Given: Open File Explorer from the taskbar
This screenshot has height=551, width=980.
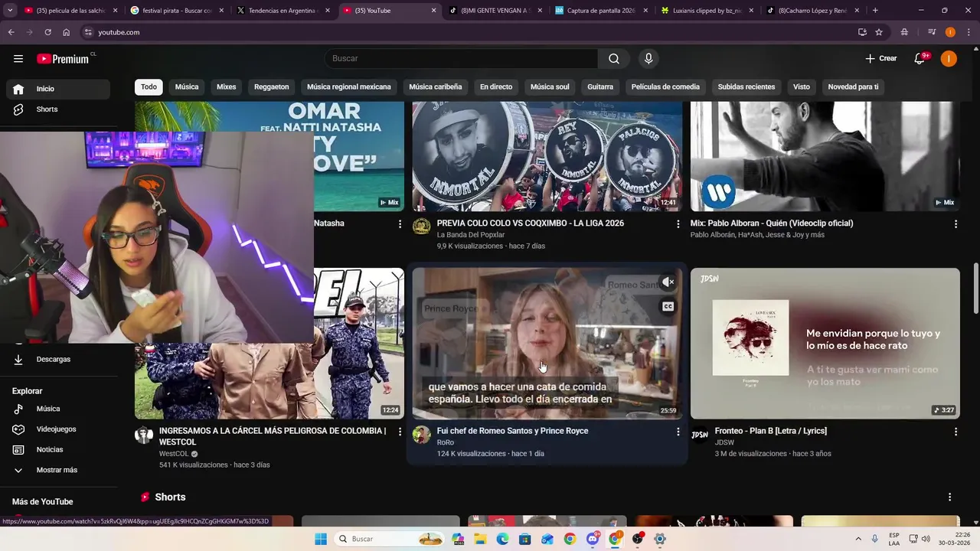Looking at the screenshot, I should coord(480,539).
